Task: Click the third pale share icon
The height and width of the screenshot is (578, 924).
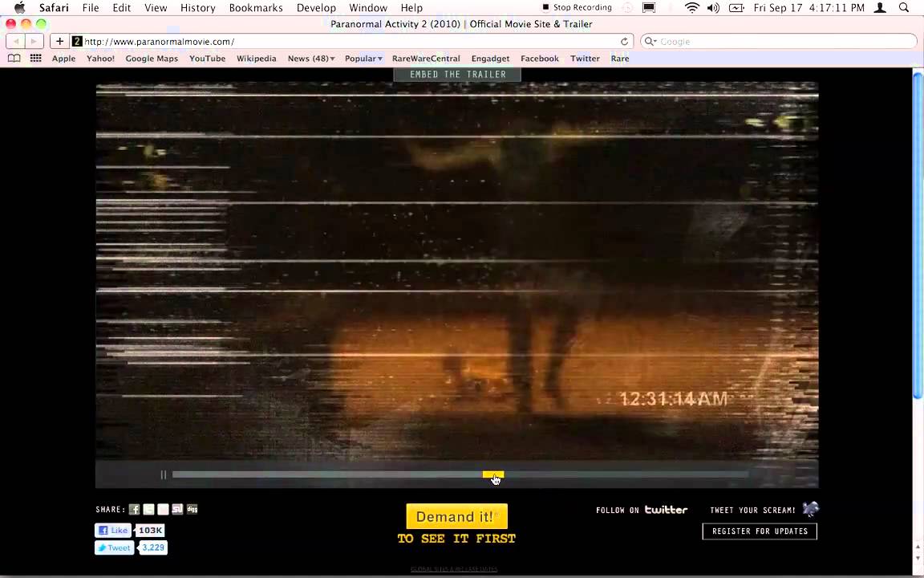Action: click(164, 509)
